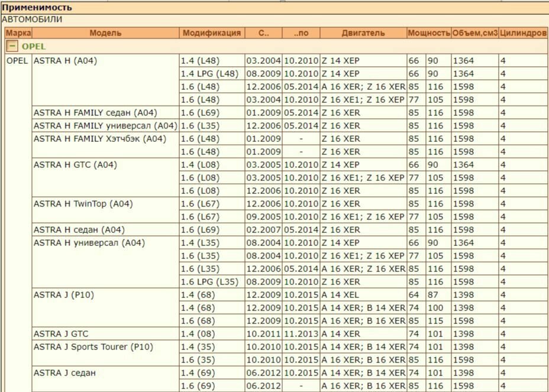Screen dimensions: 549x392
Task: Select ASTRA H FAMILY седан (A04)
Action: 105,113
